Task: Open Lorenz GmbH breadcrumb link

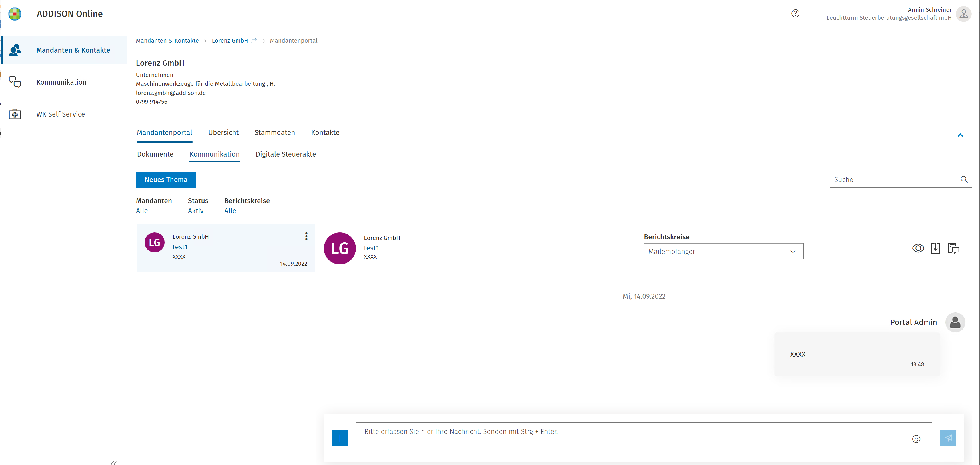Action: (x=230, y=41)
